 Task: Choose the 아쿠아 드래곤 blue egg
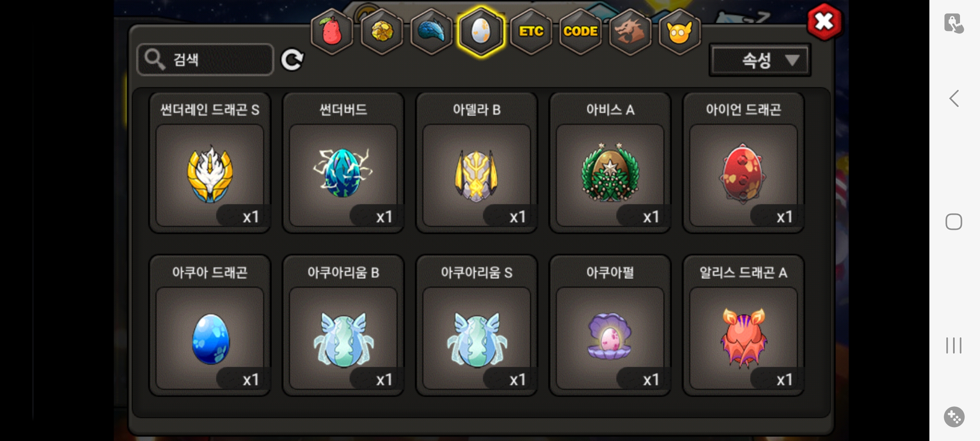point(210,325)
